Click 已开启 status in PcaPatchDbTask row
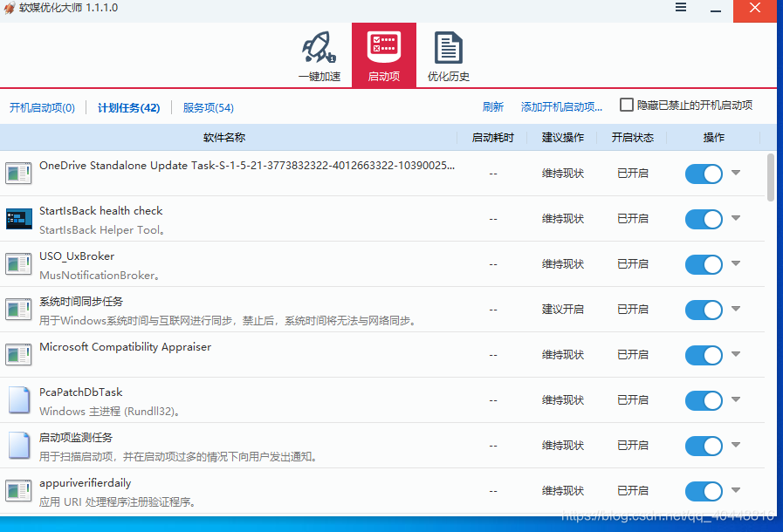The image size is (783, 532). pyautogui.click(x=633, y=400)
